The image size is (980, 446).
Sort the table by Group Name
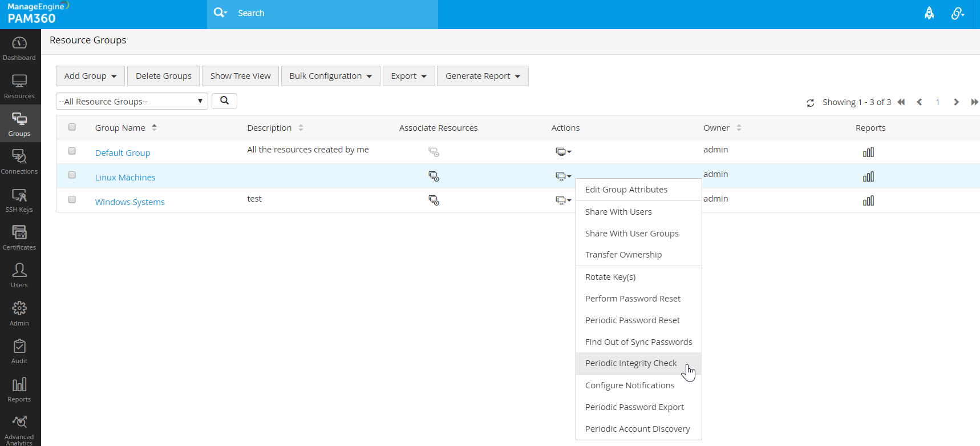pos(120,128)
